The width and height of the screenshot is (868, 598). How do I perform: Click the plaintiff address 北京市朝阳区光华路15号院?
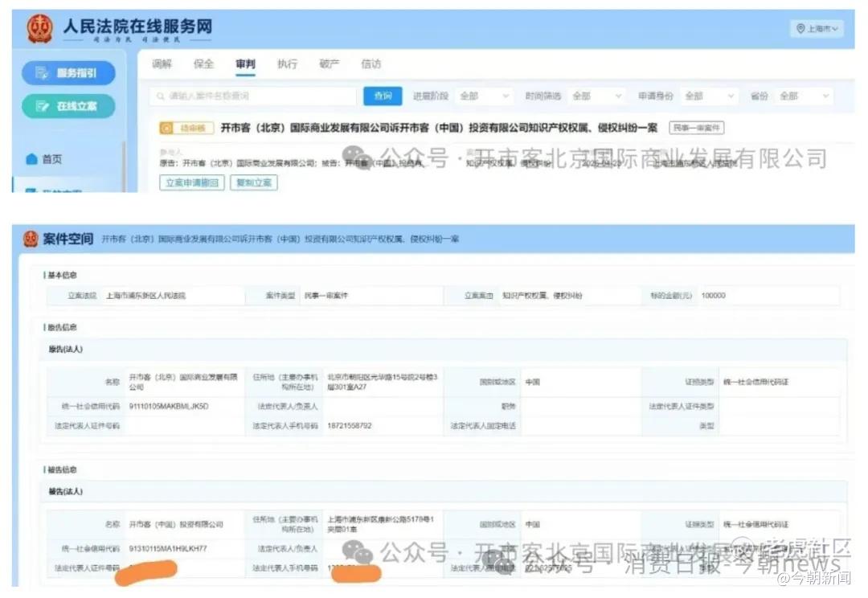(383, 382)
